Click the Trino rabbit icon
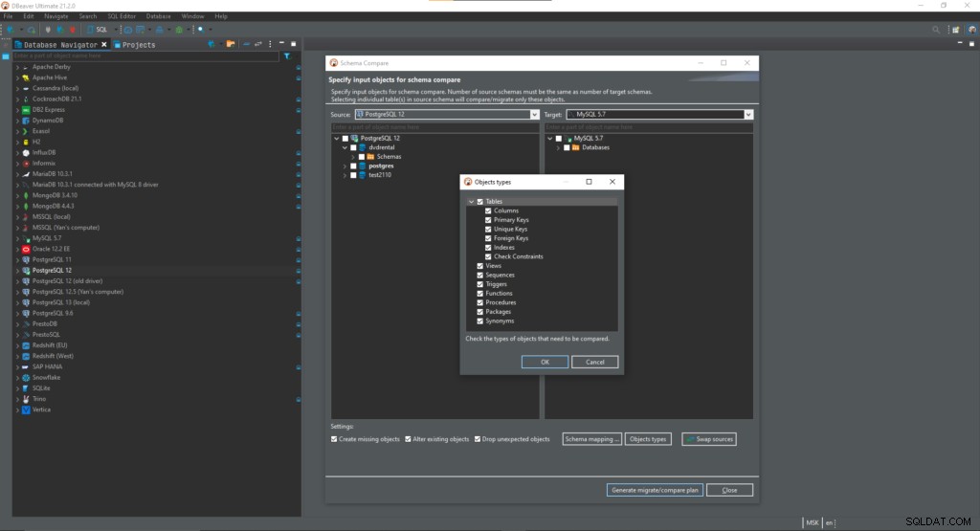This screenshot has width=980, height=531. (x=26, y=399)
